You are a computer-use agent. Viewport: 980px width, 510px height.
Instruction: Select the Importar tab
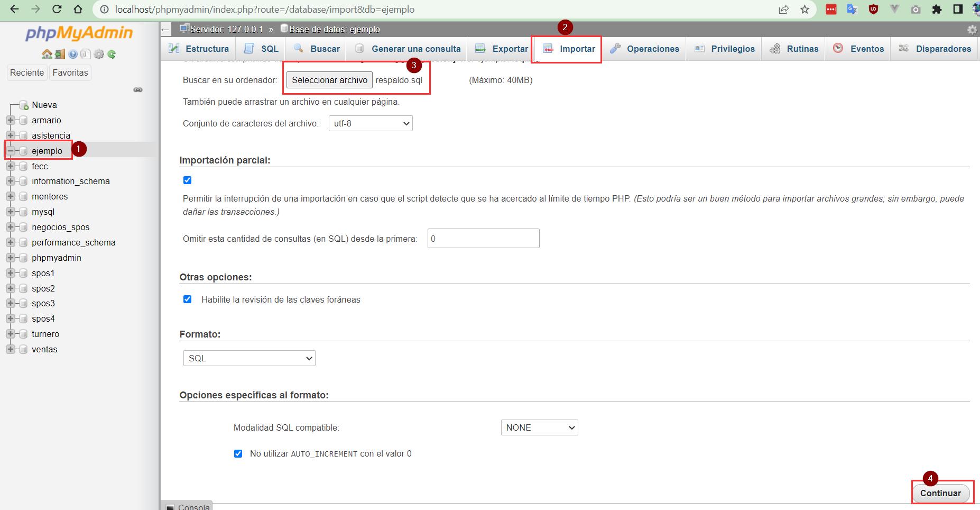click(569, 49)
